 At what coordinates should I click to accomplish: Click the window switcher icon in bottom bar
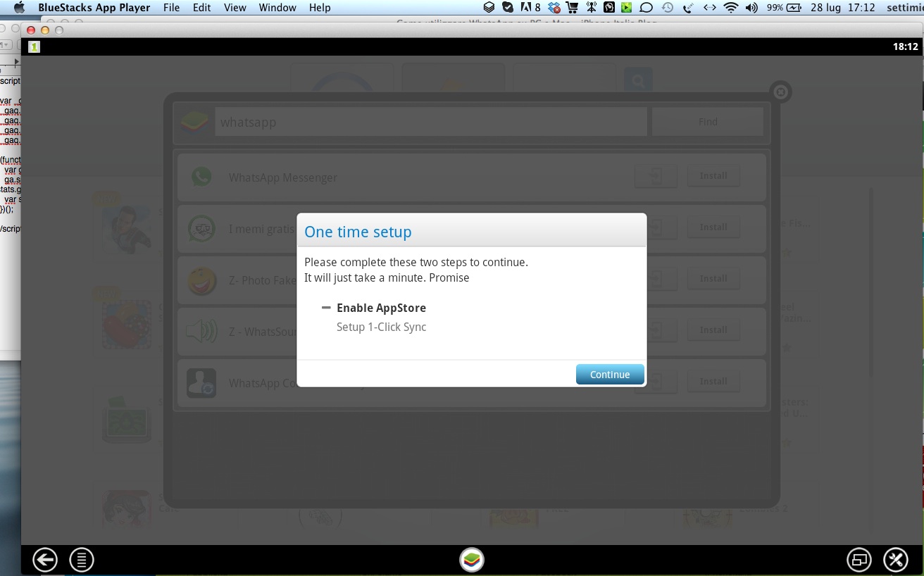point(859,560)
